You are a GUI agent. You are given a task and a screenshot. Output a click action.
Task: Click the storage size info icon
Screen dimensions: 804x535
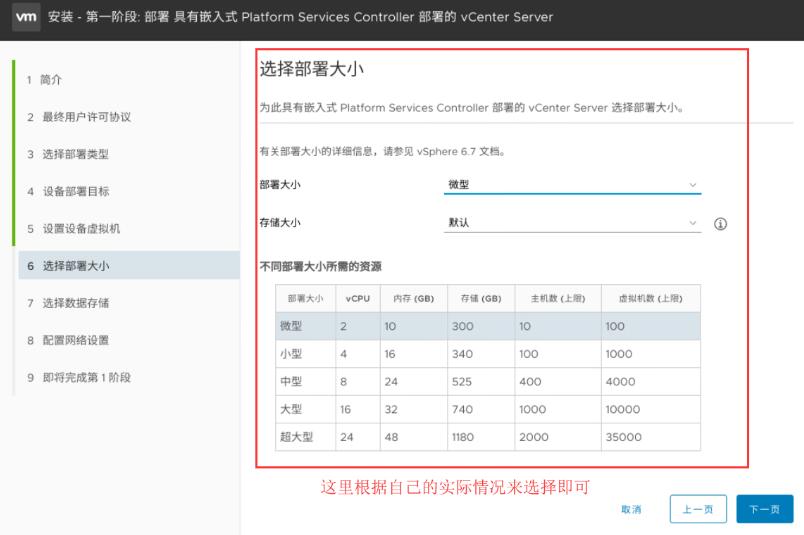point(720,224)
